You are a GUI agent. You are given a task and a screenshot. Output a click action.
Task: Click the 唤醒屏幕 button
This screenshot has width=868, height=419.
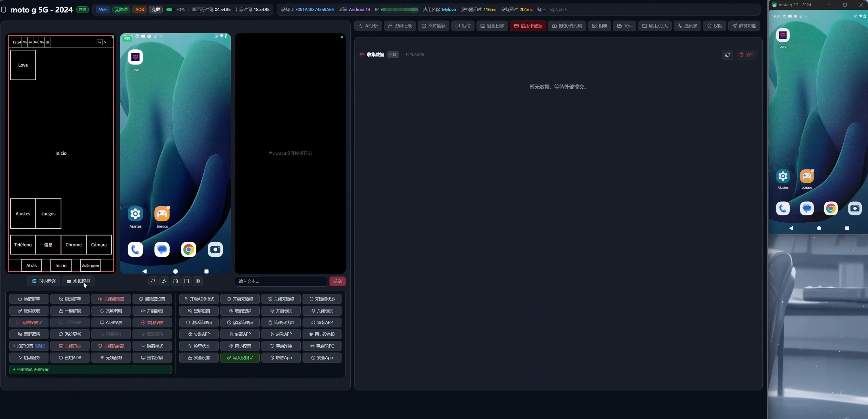(29, 299)
